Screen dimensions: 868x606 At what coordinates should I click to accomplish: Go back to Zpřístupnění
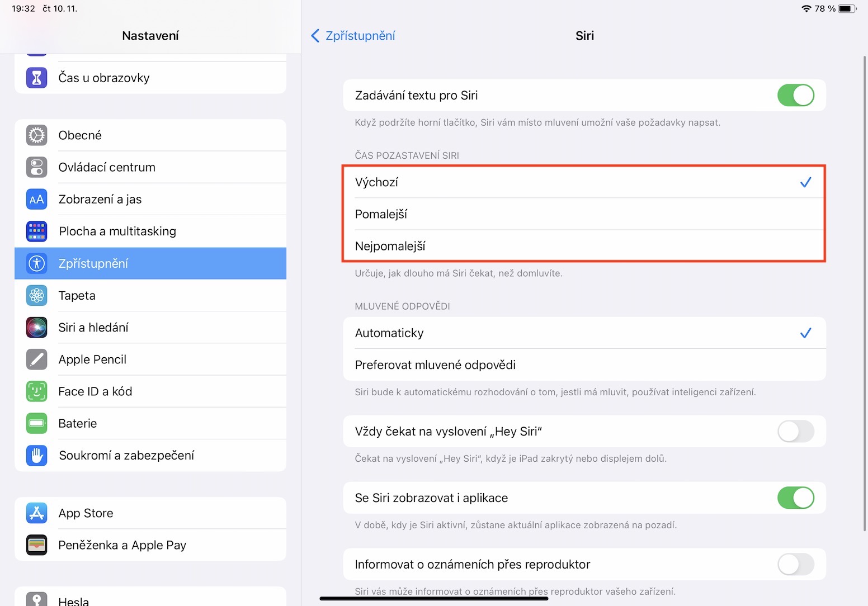pos(353,36)
